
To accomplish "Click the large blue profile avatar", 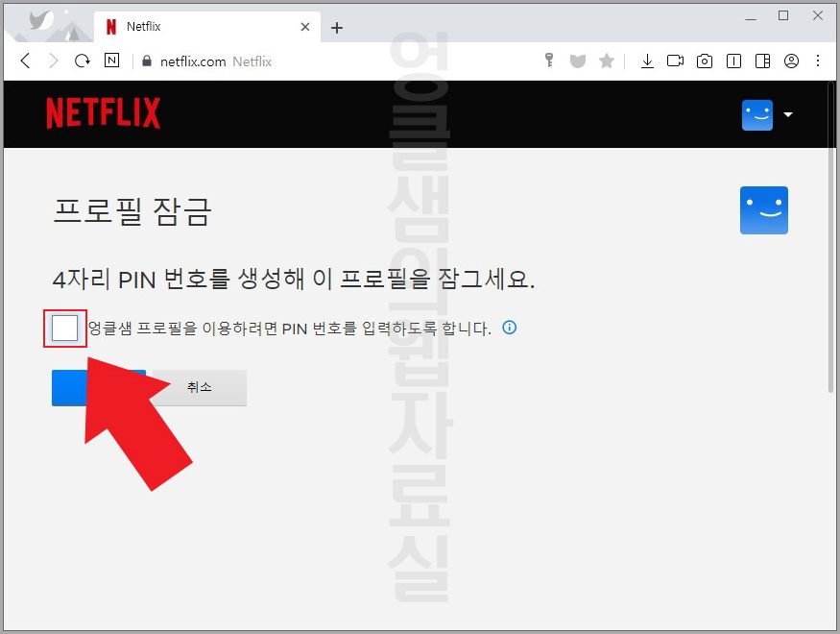I will [x=764, y=210].
